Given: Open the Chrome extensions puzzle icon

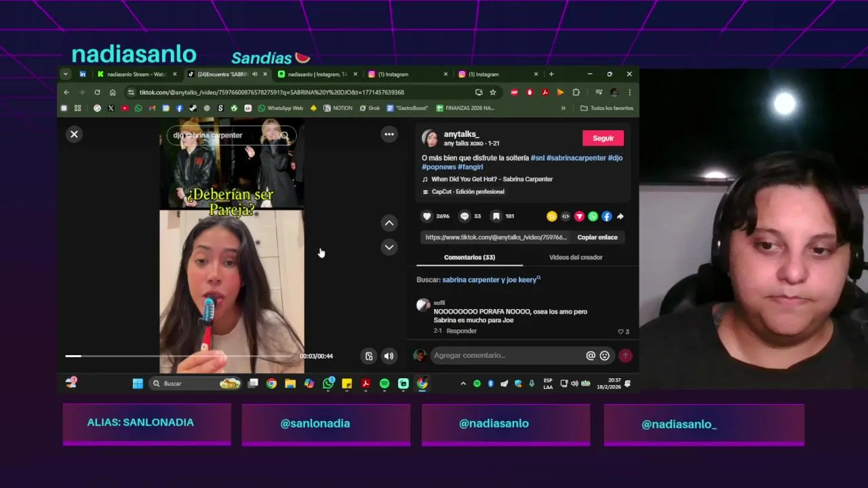Looking at the screenshot, I should pos(576,92).
